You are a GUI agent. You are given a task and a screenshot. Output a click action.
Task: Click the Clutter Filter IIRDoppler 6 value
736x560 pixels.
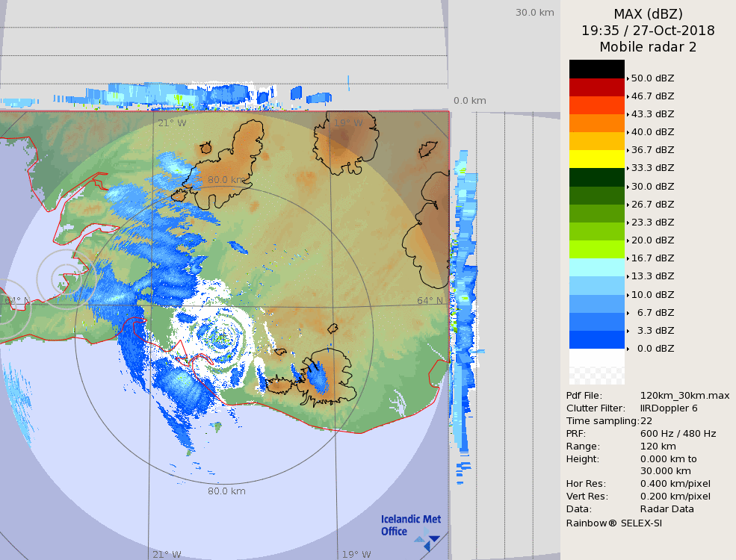(x=669, y=408)
